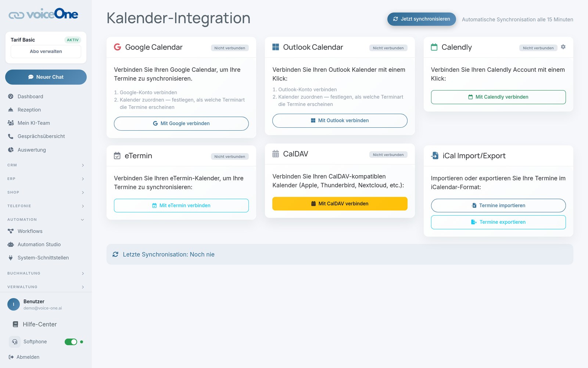Go to Rezeption page
This screenshot has height=368, width=588.
(x=46, y=110)
